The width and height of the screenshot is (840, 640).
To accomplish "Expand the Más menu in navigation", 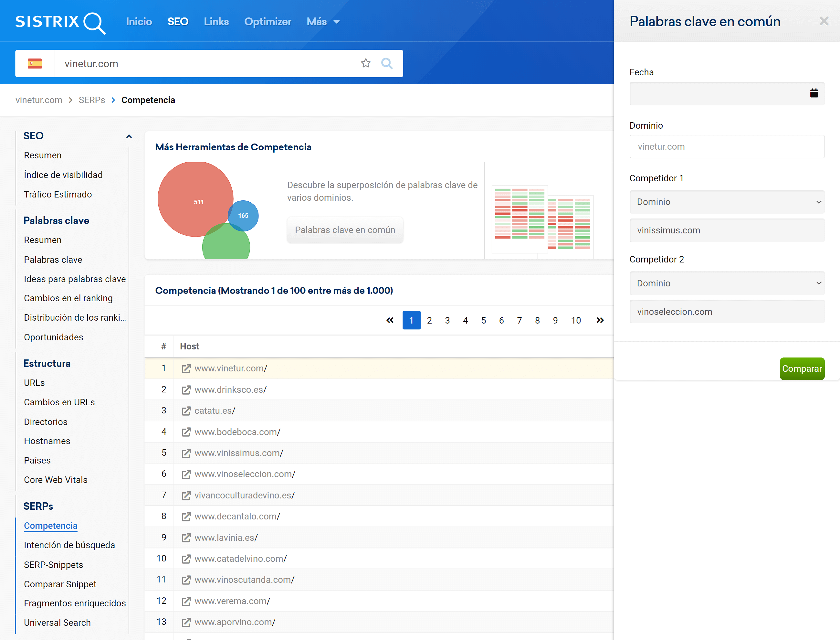I will [323, 22].
